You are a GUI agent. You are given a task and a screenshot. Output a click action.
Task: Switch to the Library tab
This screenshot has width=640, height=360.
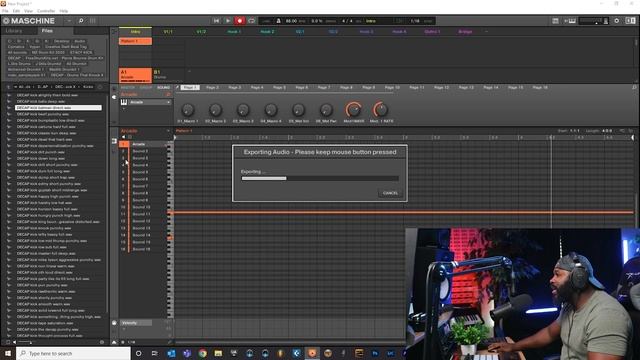14,31
